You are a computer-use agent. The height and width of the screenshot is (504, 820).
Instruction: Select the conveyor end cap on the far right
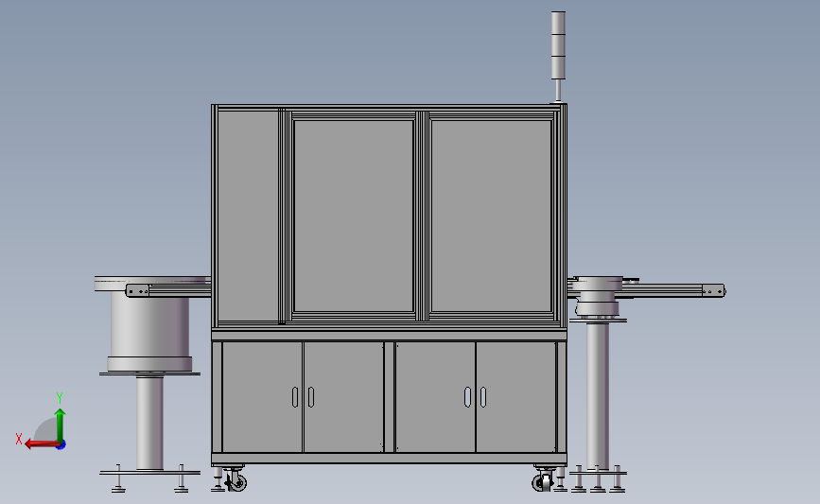tap(713, 291)
